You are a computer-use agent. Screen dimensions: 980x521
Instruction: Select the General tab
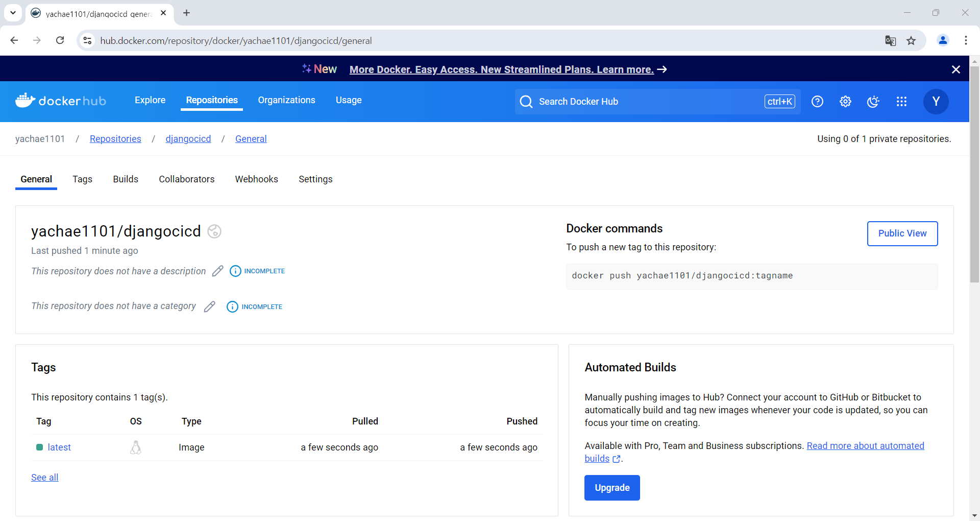(36, 179)
